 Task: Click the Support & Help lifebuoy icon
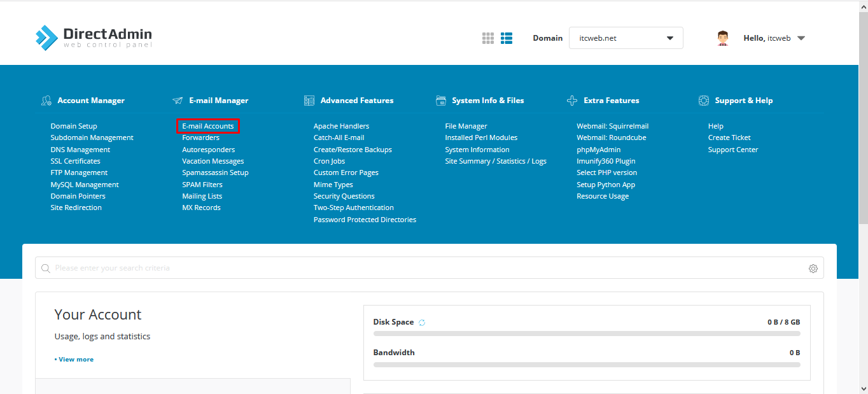tap(704, 101)
